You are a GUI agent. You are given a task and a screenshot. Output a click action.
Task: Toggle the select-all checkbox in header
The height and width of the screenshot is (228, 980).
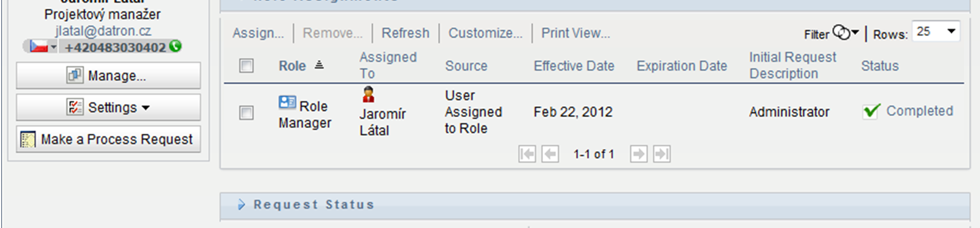246,66
